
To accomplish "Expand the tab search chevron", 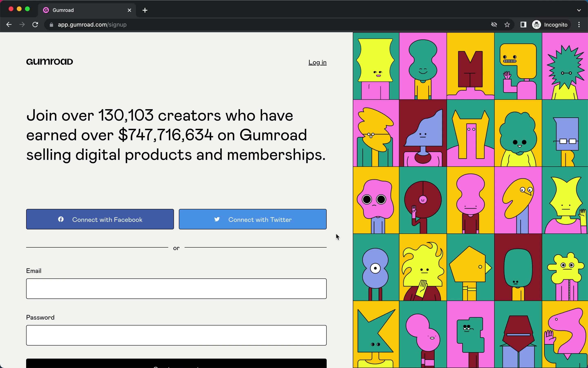I will pyautogui.click(x=579, y=10).
